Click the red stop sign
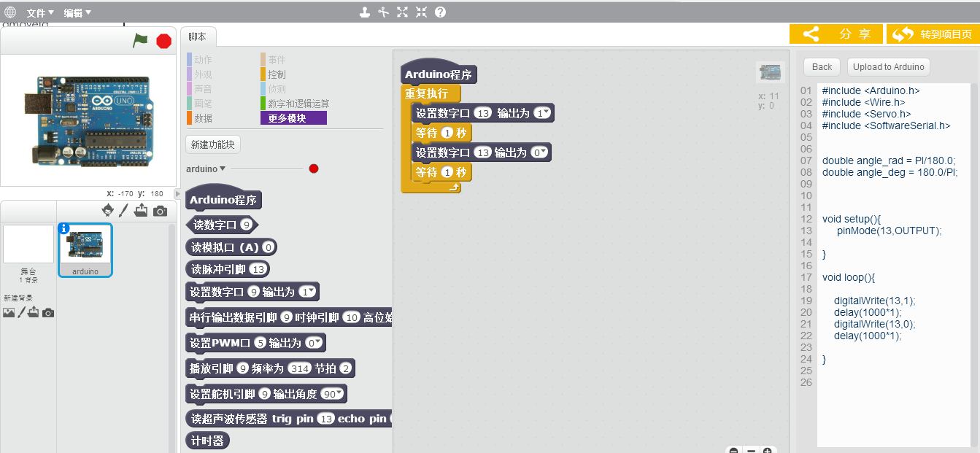980x453 pixels. pos(164,41)
